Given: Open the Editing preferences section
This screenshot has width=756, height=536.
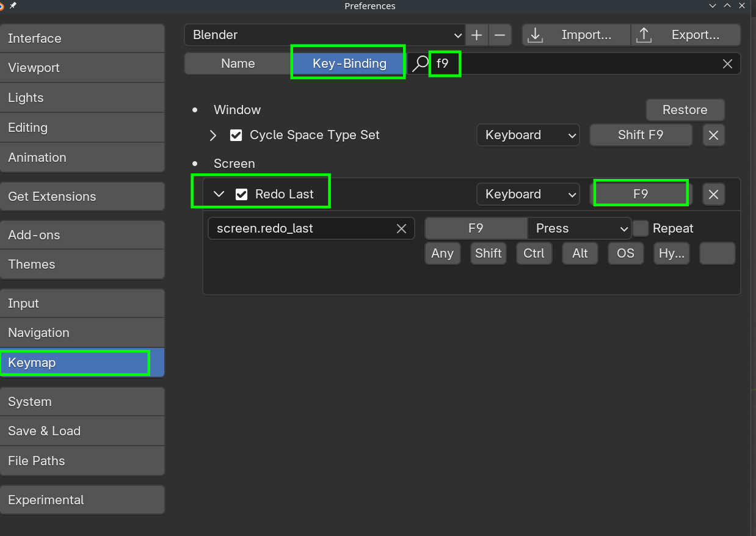Looking at the screenshot, I should tap(82, 128).
